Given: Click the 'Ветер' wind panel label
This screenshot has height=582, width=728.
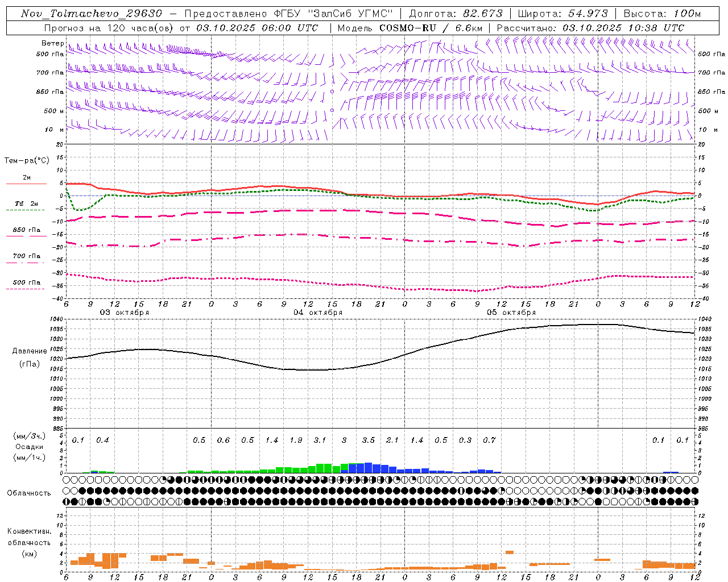Looking at the screenshot, I should pos(53,43).
